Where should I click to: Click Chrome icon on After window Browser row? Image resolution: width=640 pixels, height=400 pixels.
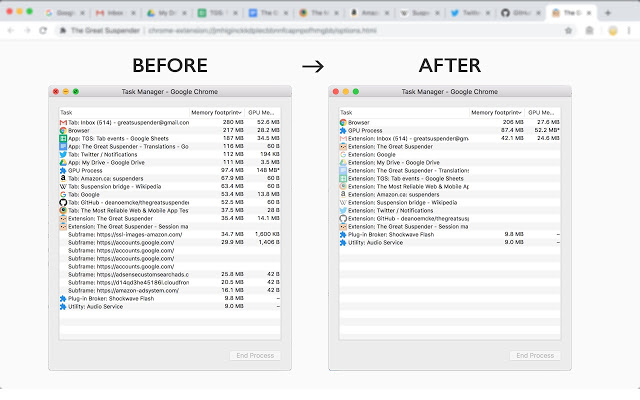click(x=343, y=122)
